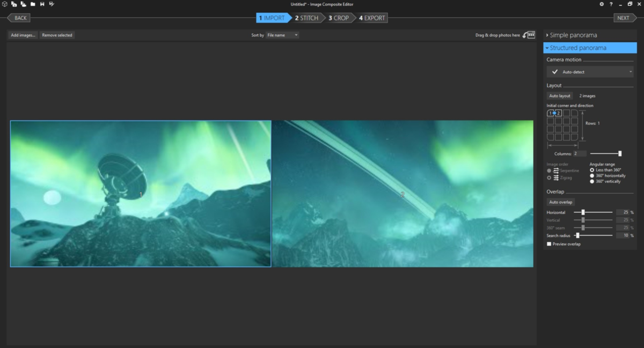Image resolution: width=644 pixels, height=348 pixels.
Task: Choose Zigzag image order radio button
Action: point(549,177)
